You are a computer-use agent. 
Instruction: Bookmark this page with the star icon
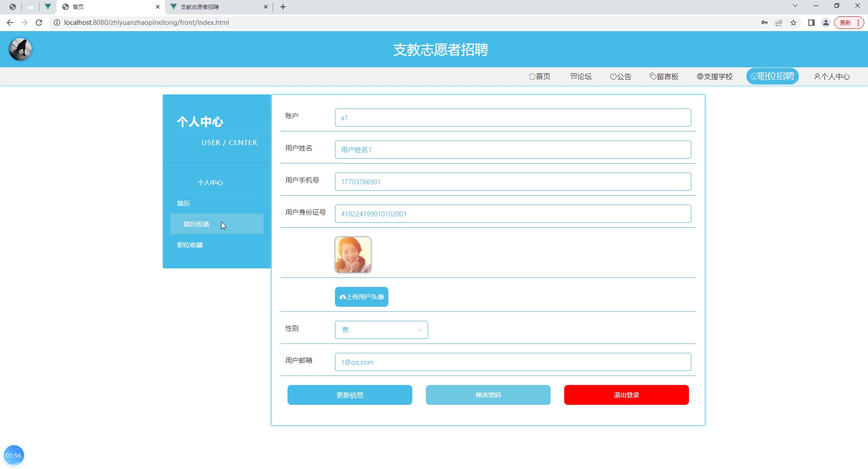[793, 23]
